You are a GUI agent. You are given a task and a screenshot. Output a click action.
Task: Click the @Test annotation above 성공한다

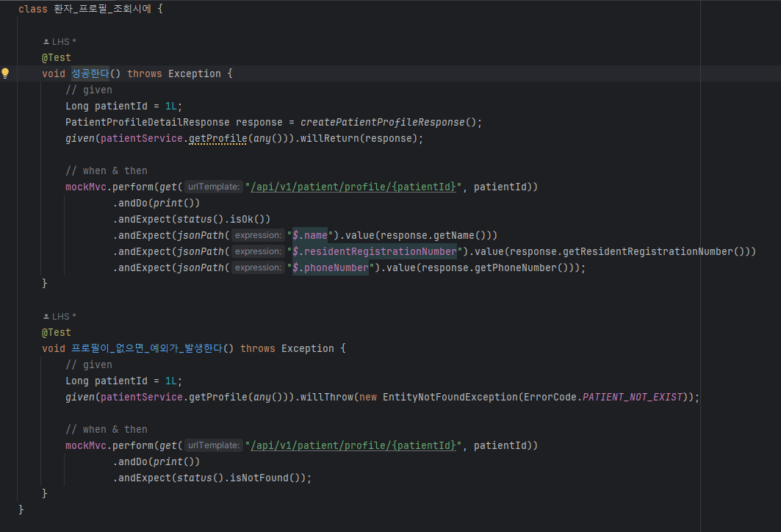click(57, 58)
